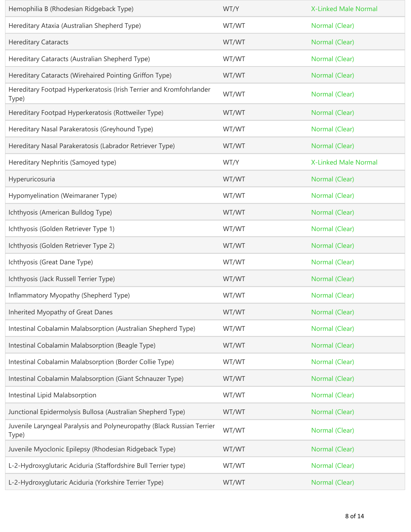
Task: Click the Hemophilia B Rhodesian Ridgeback row name
Action: coord(71,9)
